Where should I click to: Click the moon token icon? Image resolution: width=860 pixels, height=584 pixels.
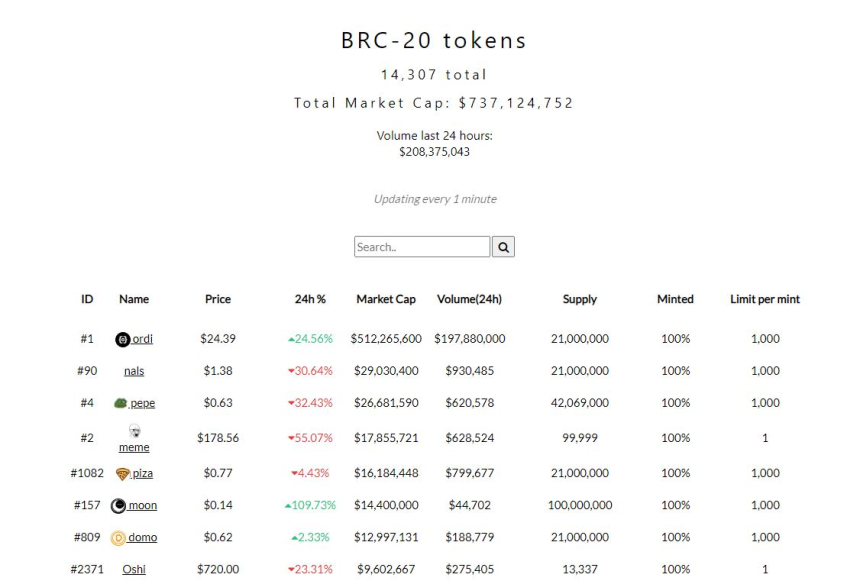coord(117,505)
